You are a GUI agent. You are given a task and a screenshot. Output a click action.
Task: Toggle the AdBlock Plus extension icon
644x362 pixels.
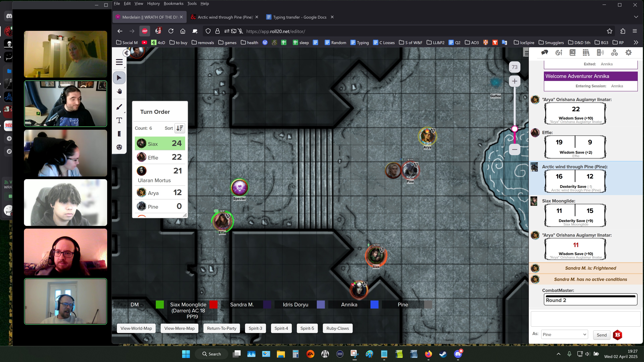(x=145, y=31)
